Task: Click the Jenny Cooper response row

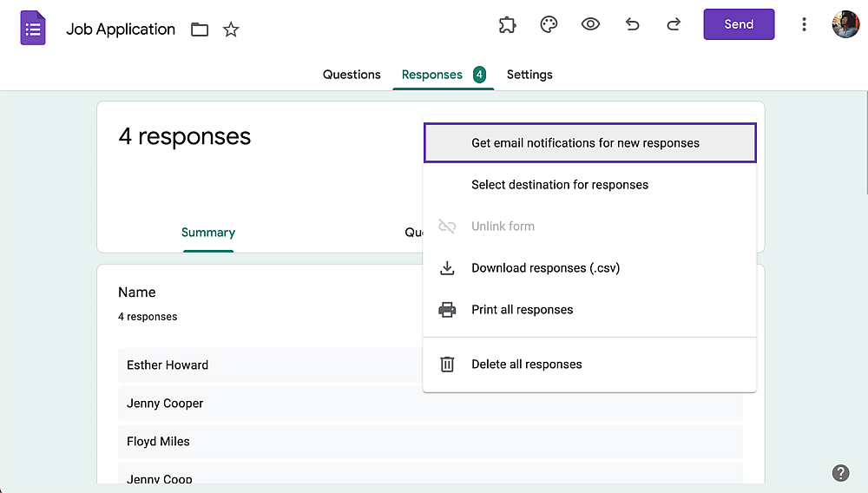Action: [x=431, y=404]
